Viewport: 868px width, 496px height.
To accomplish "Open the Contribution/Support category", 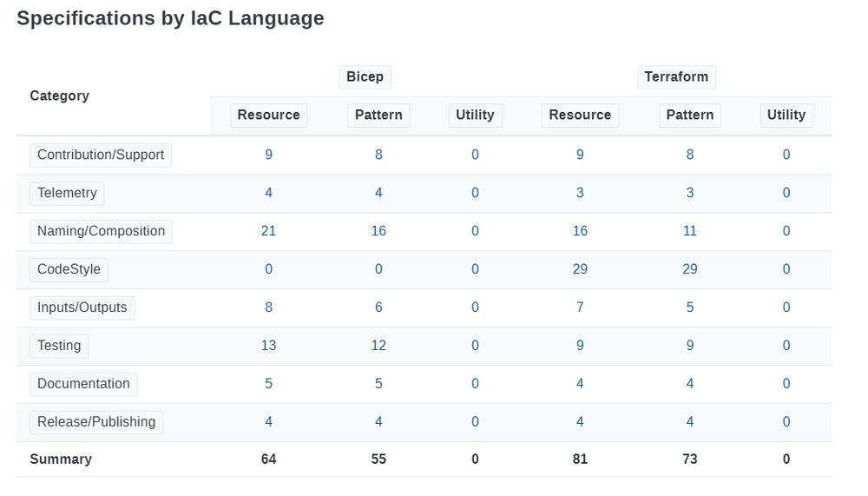I will coord(101,155).
